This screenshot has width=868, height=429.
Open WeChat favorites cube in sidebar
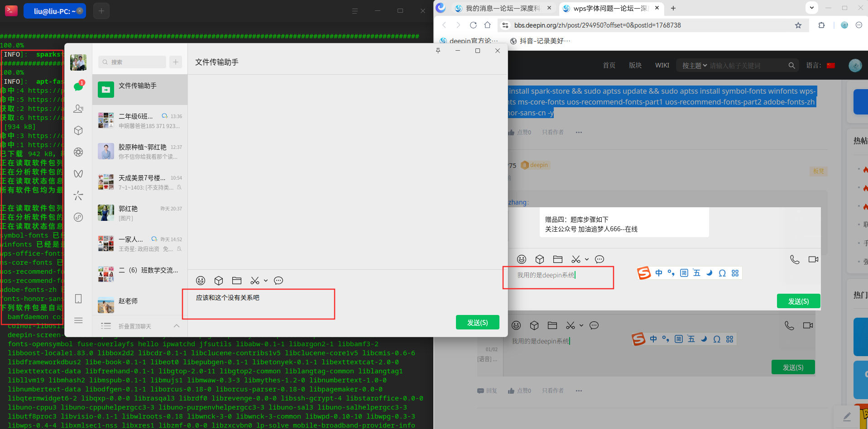(78, 130)
